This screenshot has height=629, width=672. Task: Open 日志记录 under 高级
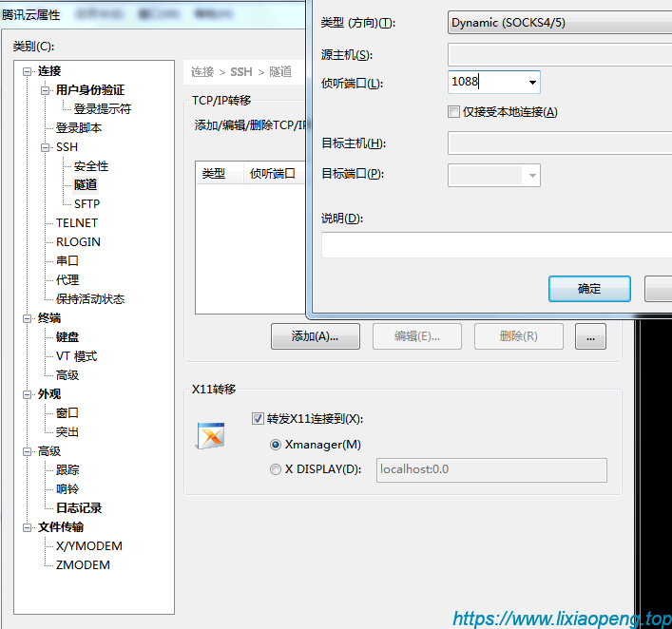(79, 508)
